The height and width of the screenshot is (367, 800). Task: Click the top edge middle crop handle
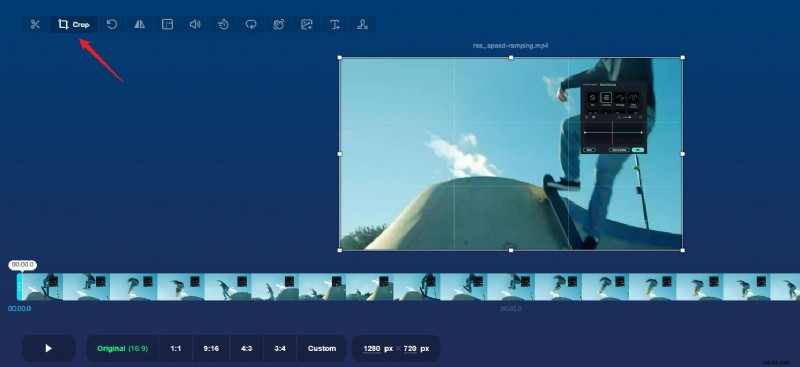tap(511, 58)
